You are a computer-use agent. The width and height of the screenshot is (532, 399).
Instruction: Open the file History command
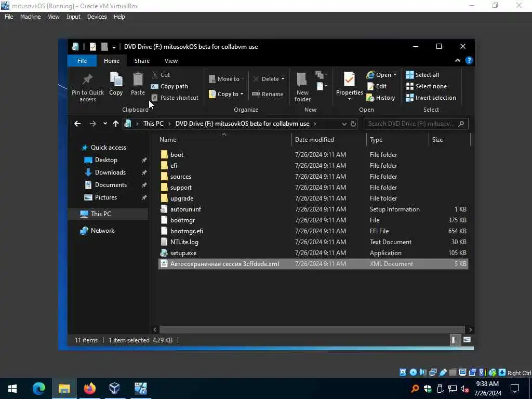pos(381,98)
